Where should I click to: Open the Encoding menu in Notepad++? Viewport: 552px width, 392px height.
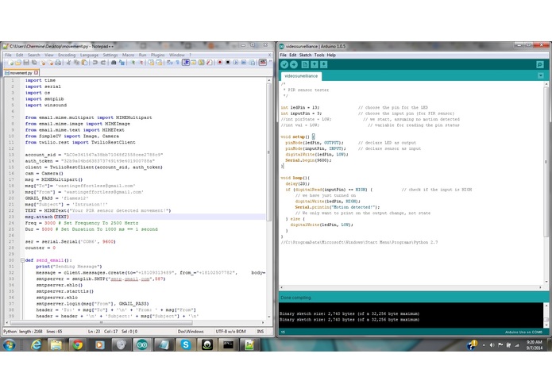(67, 55)
